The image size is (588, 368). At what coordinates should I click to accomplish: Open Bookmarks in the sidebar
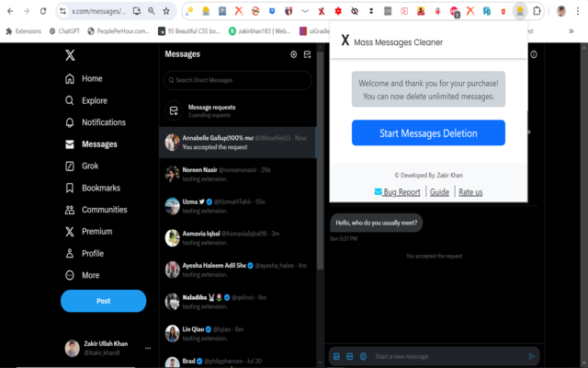click(x=92, y=188)
